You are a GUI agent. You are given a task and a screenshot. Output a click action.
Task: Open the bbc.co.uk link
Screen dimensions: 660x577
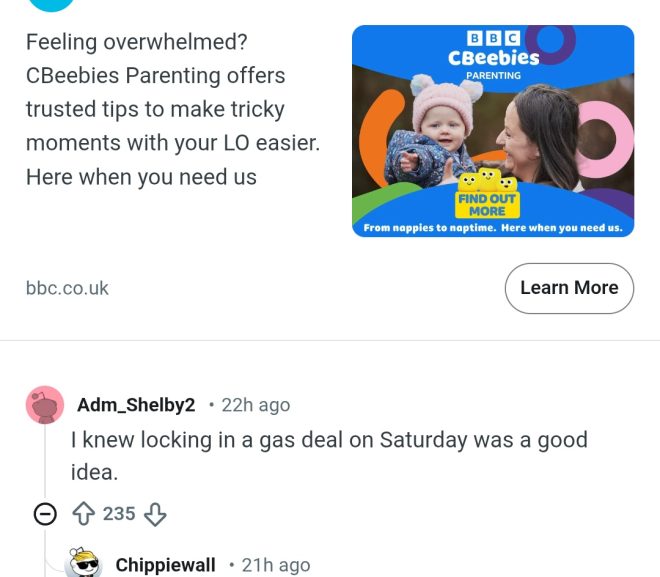67,288
